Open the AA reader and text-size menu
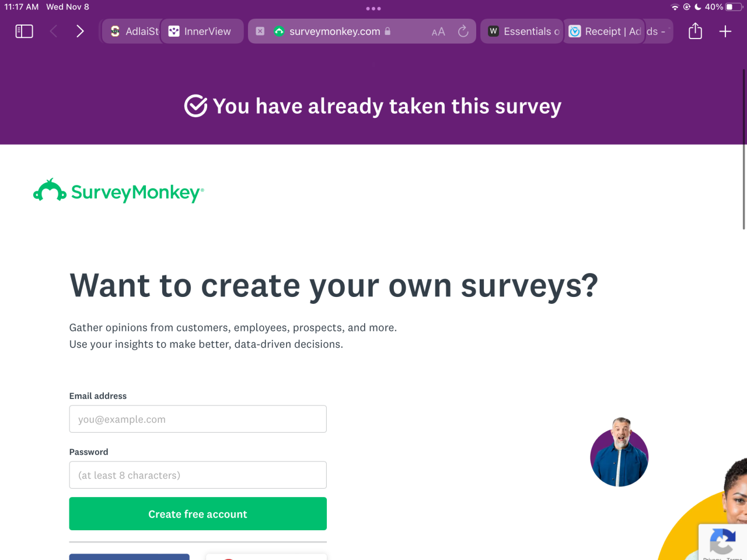 [438, 32]
